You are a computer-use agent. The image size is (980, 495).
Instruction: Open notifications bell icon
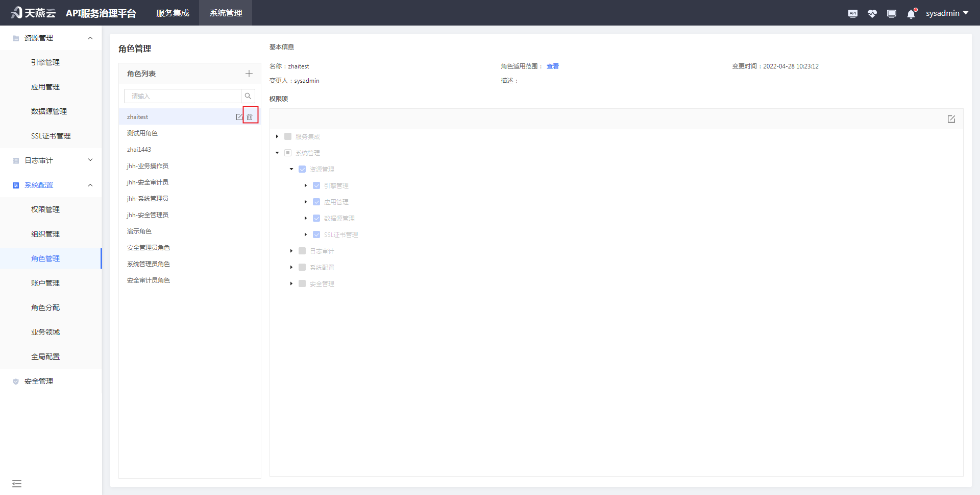(911, 14)
